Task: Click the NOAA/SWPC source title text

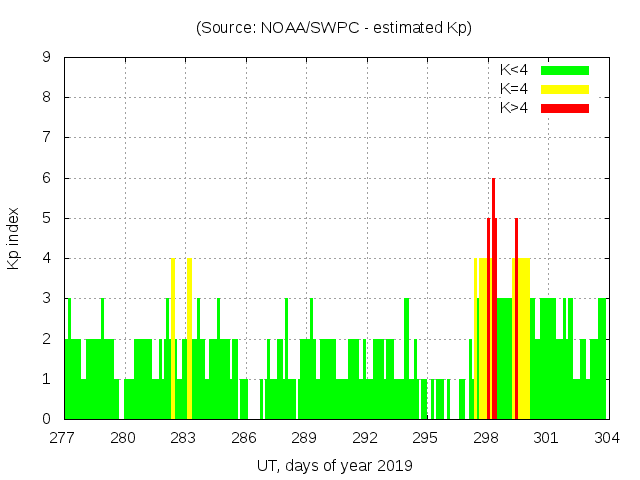Action: click(333, 28)
